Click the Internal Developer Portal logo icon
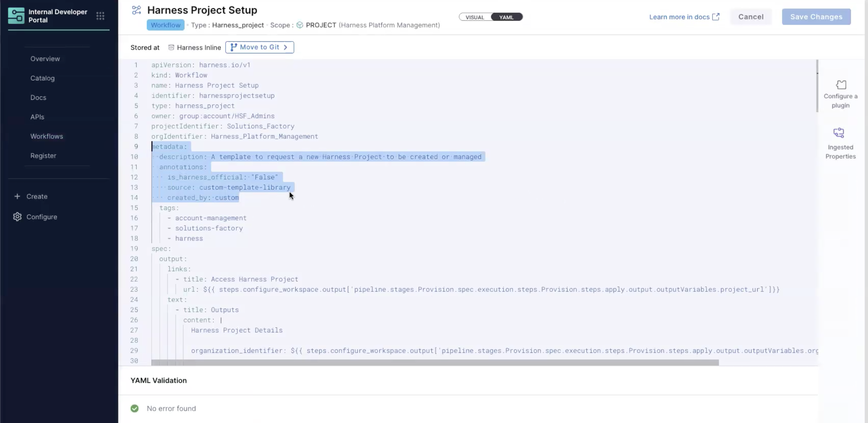 (x=16, y=16)
